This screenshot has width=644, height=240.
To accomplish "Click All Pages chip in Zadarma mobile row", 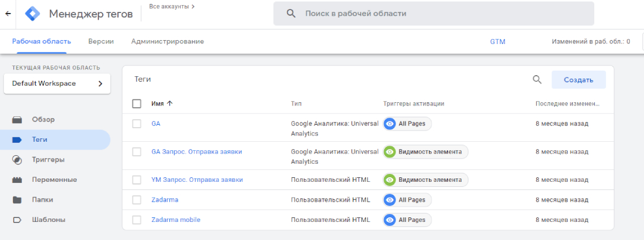I will pyautogui.click(x=407, y=220).
